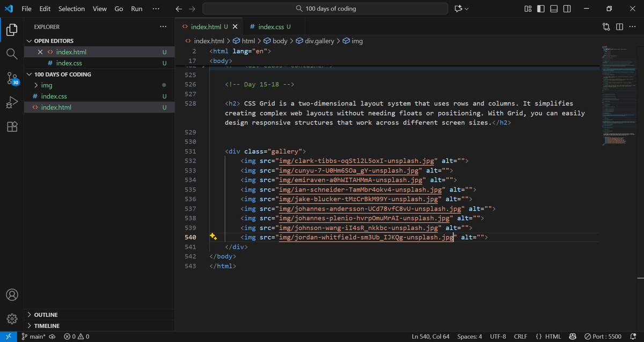Click the Copilot status icon
Screen dimensions: 644x342
[573, 337]
